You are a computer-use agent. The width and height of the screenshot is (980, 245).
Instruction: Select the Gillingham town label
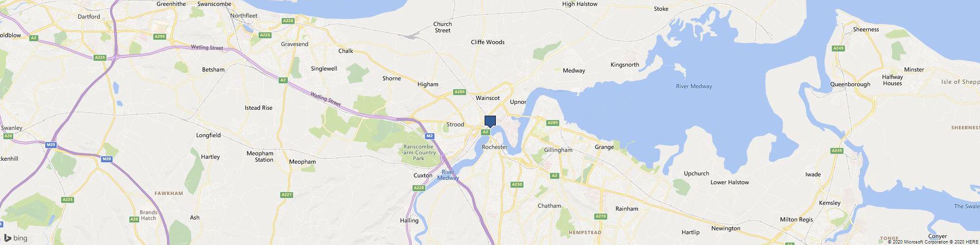(x=558, y=150)
